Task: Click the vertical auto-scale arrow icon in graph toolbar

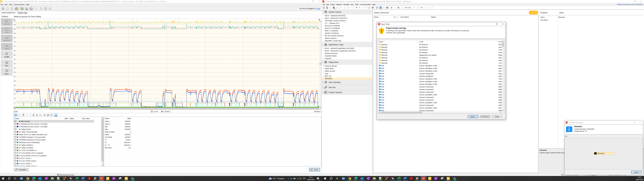Action: coord(33,115)
